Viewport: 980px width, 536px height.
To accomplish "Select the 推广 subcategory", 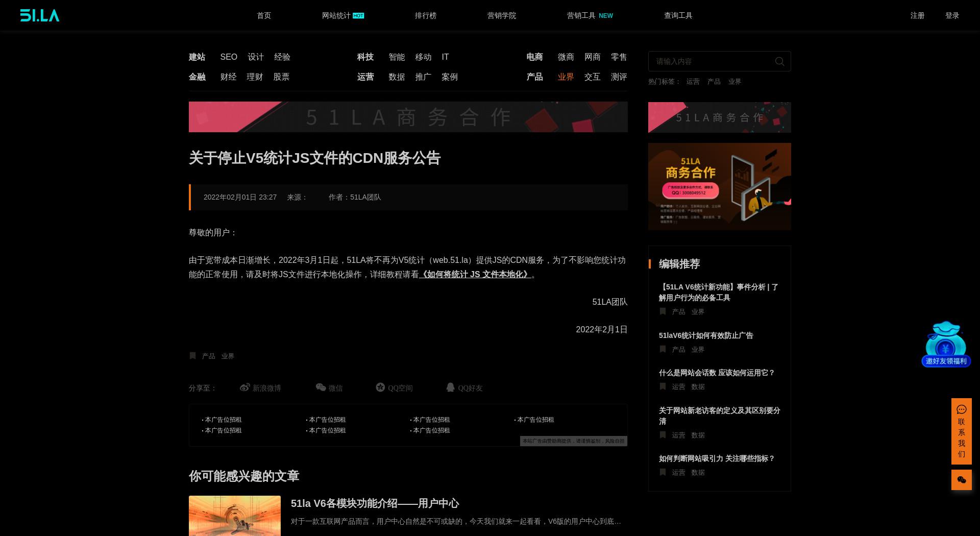I will click(423, 77).
